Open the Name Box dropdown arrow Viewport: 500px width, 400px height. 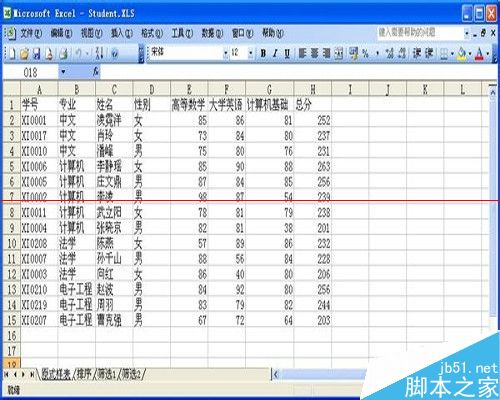tap(63, 71)
